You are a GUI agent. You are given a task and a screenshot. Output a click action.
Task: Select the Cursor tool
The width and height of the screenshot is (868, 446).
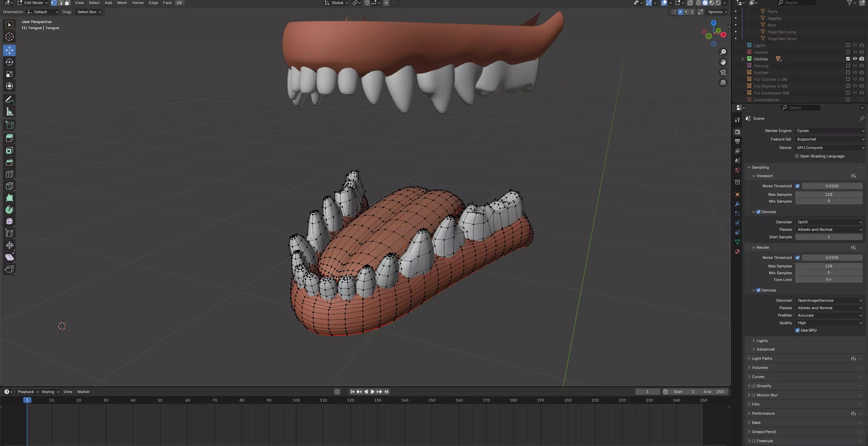[x=9, y=37]
